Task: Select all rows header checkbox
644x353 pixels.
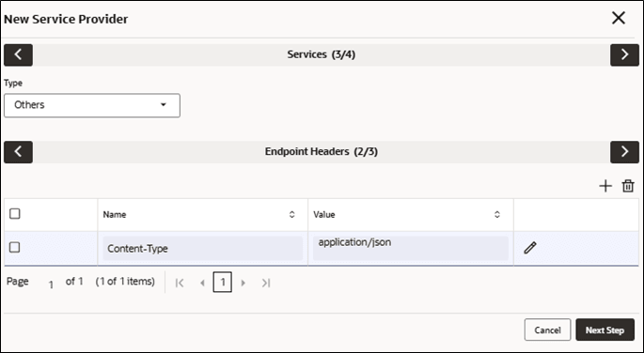Action: point(15,214)
